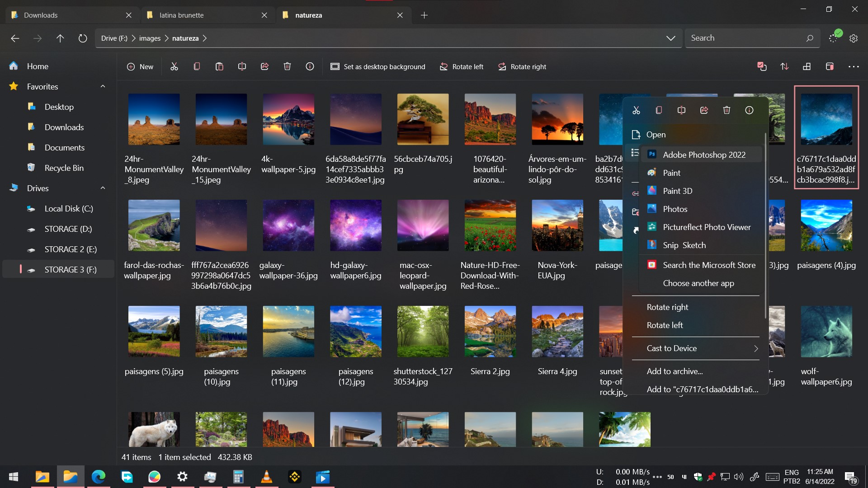Select Adobe Photoshop 2022 from Open with list
Viewport: 868px width, 488px height.
tap(702, 155)
